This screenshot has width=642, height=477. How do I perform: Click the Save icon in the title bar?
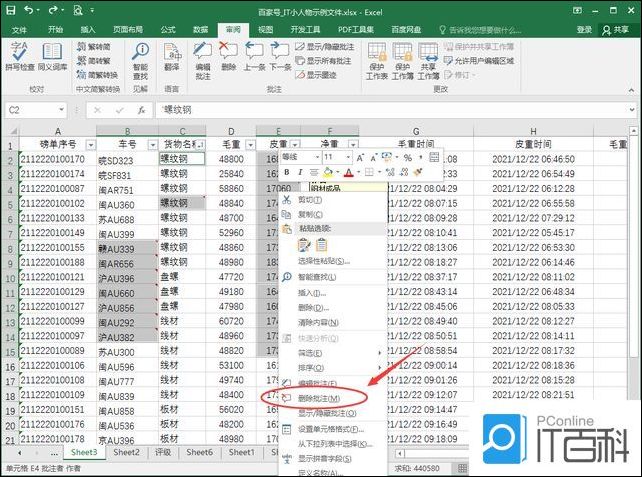click(10, 10)
